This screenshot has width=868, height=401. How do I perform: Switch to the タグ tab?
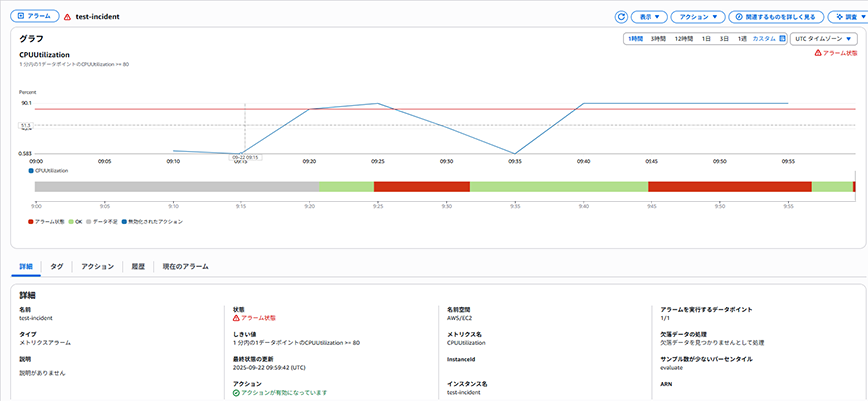[57, 266]
